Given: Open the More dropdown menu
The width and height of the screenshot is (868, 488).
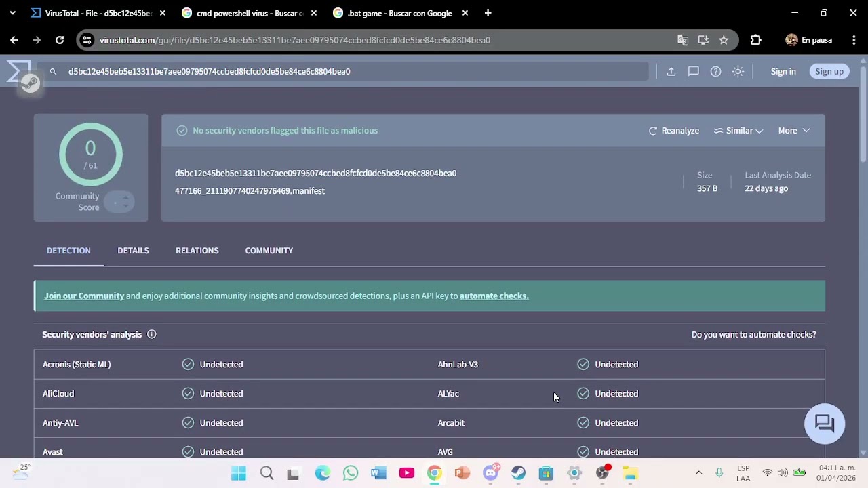Looking at the screenshot, I should pos(794,131).
